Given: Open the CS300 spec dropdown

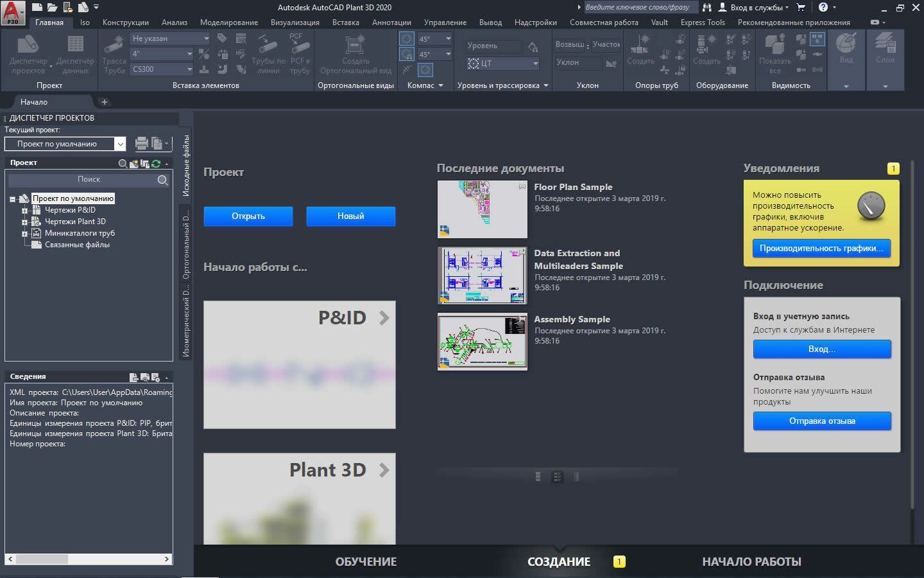Looking at the screenshot, I should point(162,69).
